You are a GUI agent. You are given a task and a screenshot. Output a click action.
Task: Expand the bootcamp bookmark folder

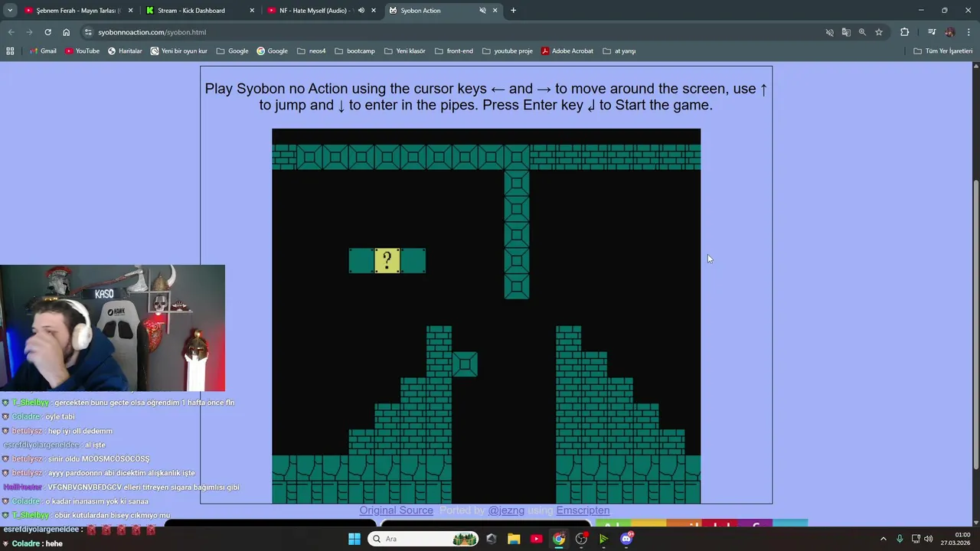click(354, 51)
